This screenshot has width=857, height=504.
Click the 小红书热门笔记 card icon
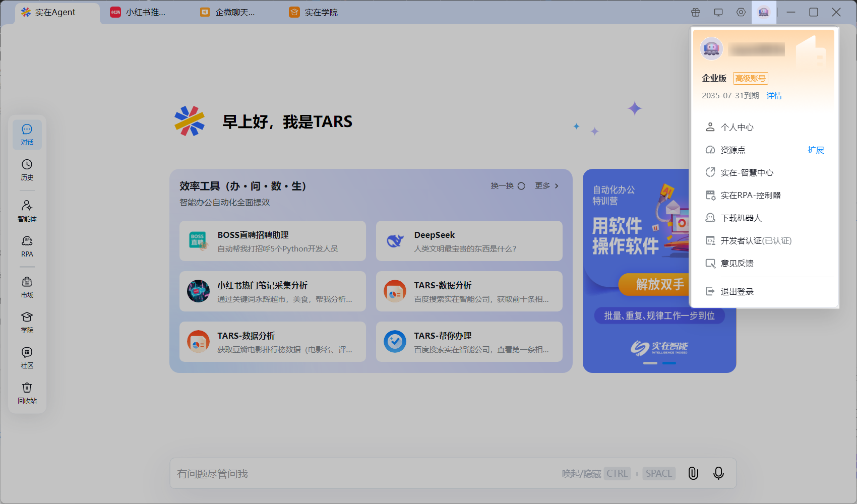coord(198,291)
